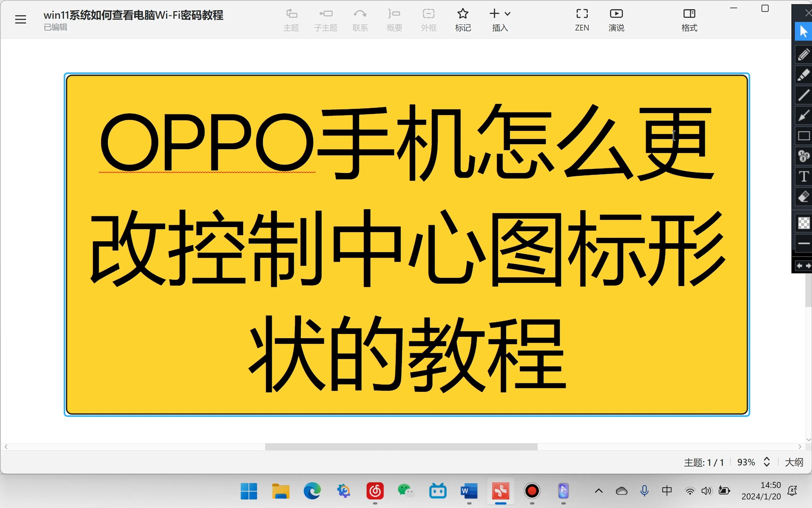Select the arrow drawing tool

tap(804, 115)
